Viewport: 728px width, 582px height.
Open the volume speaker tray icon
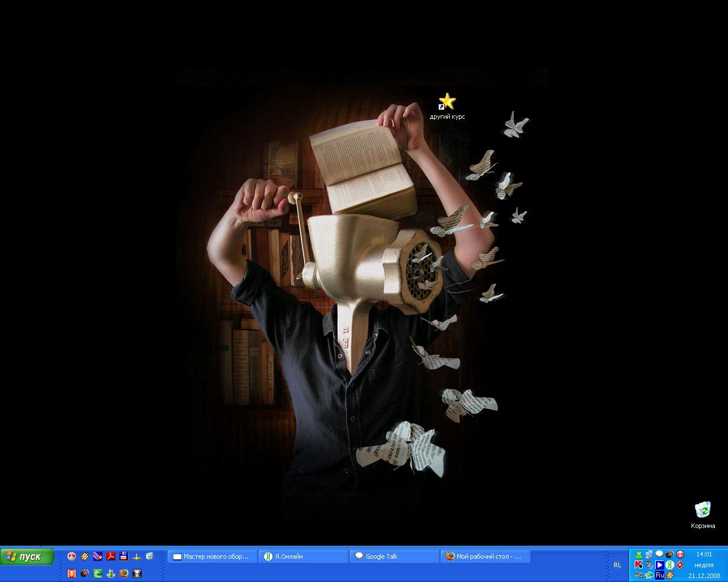point(649,564)
